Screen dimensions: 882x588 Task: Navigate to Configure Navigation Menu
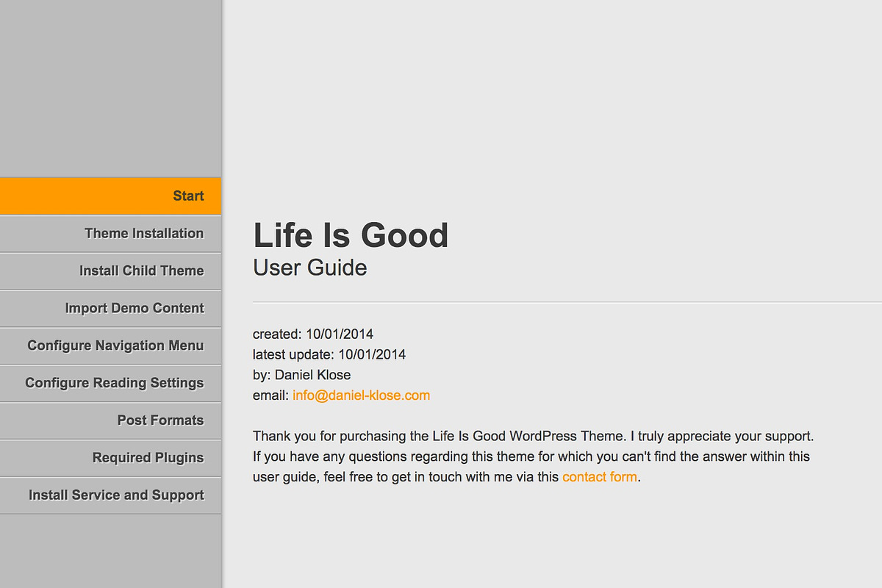(x=110, y=346)
